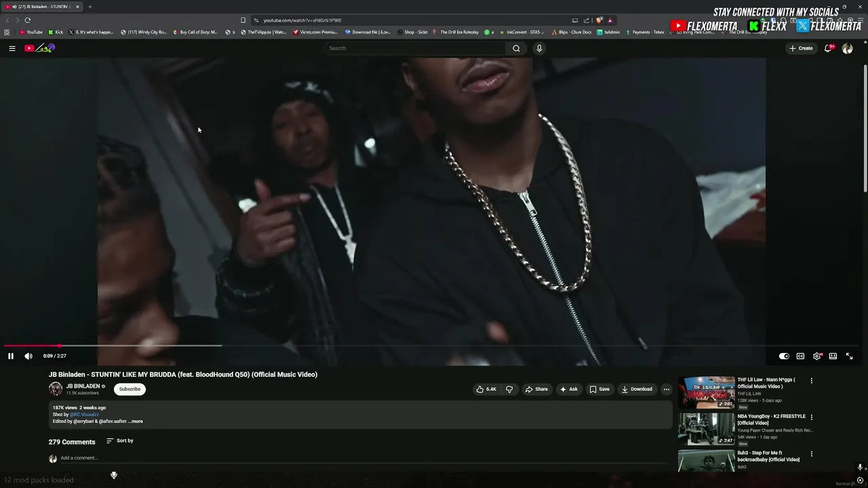
Task: Click the Ask button
Action: pyautogui.click(x=569, y=389)
